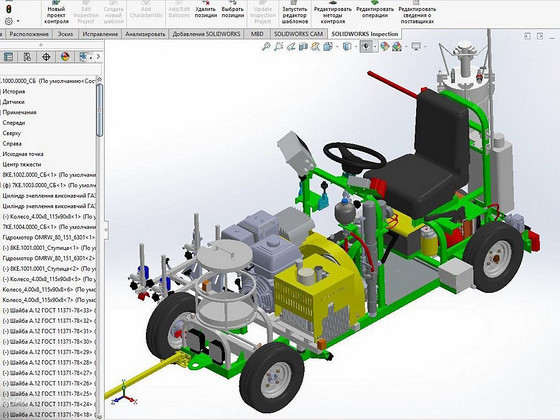Click Редактировать сведения о поставщиках button
Viewport: 560px width, 420px height.
[417, 12]
